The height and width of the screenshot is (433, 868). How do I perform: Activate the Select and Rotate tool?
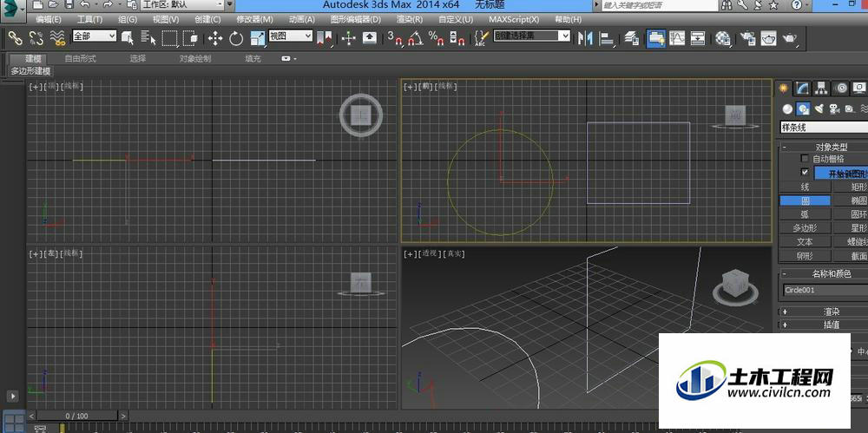point(236,38)
